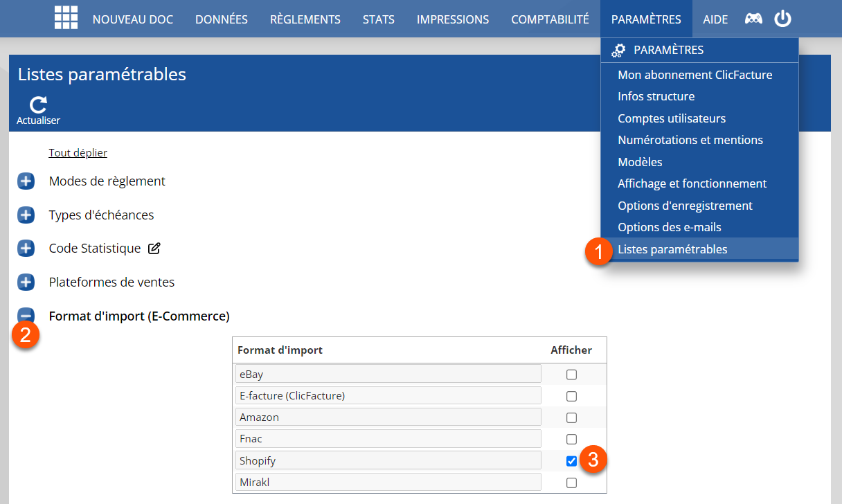Image resolution: width=842 pixels, height=504 pixels.
Task: Click the Actualiser refresh icon
Action: pyautogui.click(x=38, y=105)
